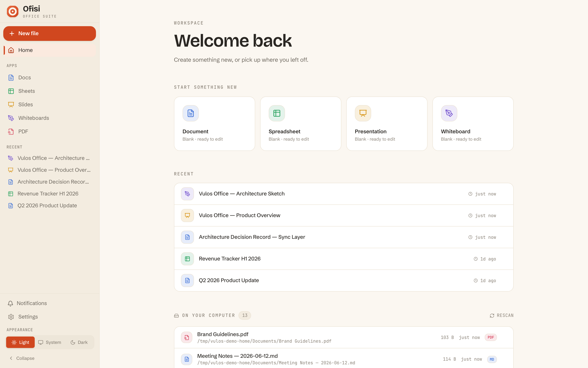Viewport: 588px width, 368px height.
Task: Click whiteboard icon of Architecture Sketch row
Action: point(187,194)
